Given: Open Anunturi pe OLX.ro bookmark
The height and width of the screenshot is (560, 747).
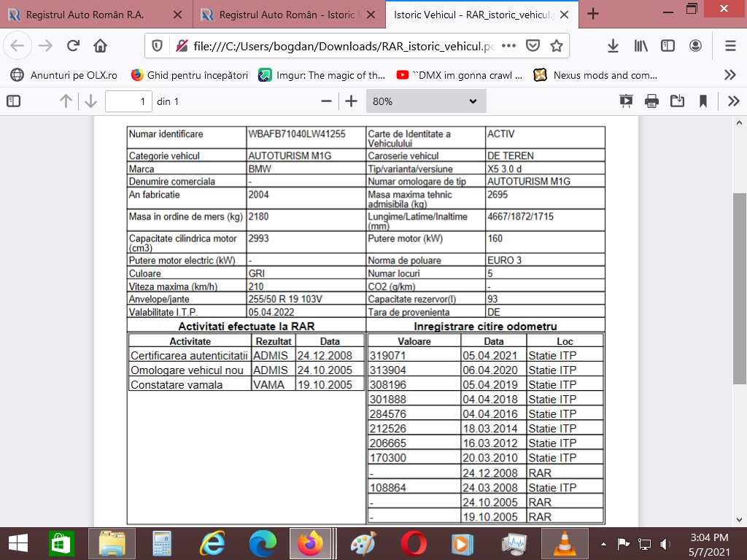Looking at the screenshot, I should click(64, 74).
